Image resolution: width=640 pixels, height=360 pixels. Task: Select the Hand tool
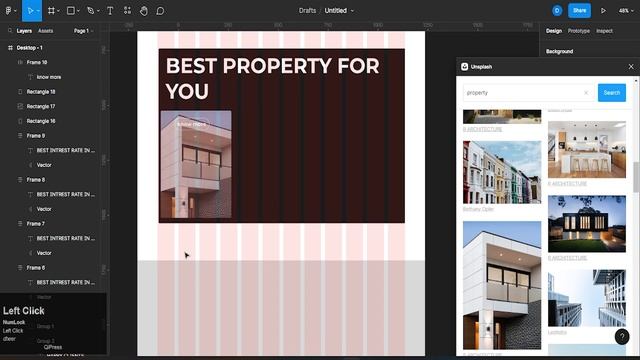click(x=144, y=11)
